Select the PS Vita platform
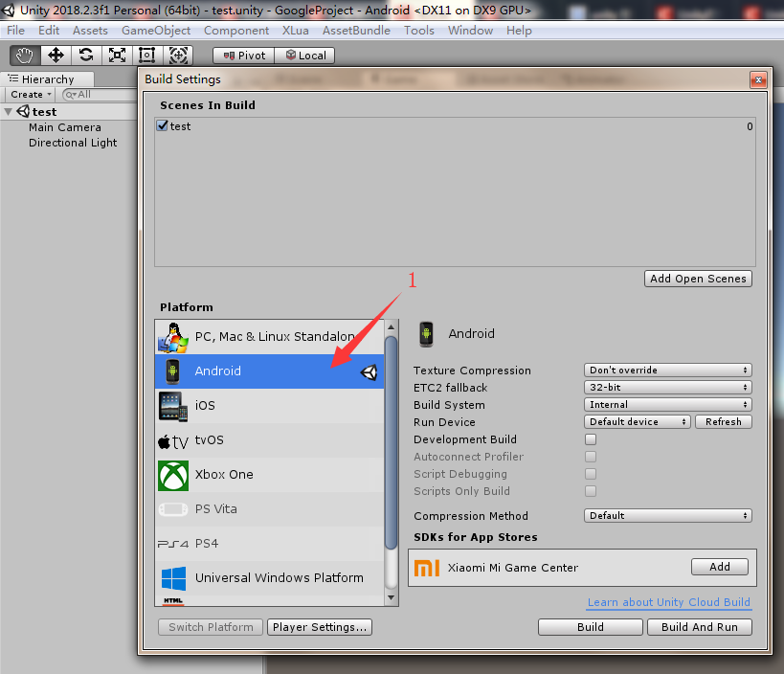784x674 pixels. tap(270, 509)
